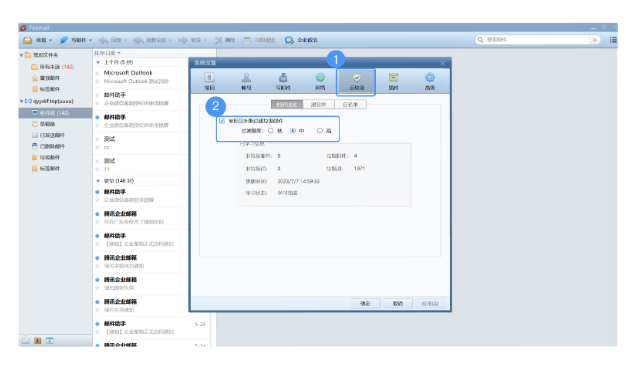This screenshot has height=372, width=626.
Task: Click the enterprise mailbox search icon
Action: tap(289, 40)
